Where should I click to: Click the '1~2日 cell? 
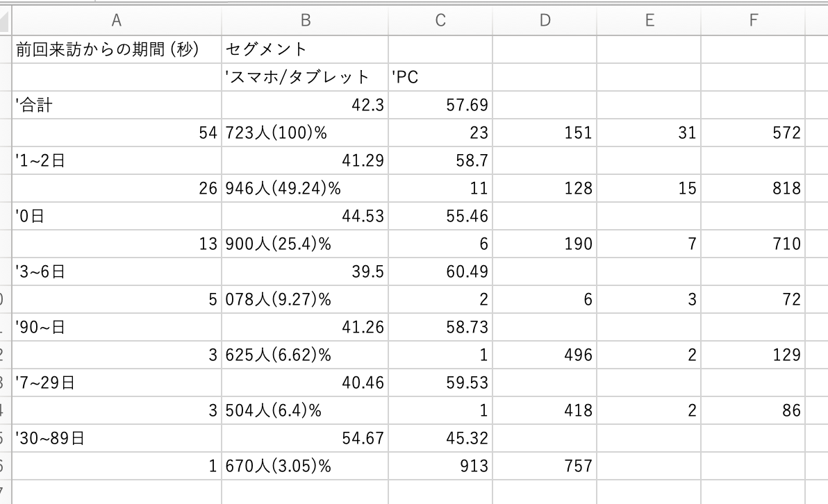coord(116,160)
